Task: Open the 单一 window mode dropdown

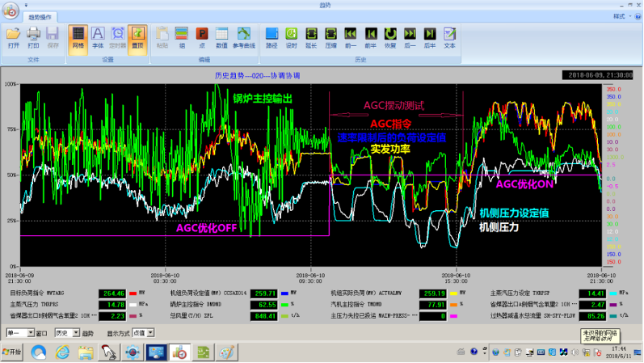Action: (29, 332)
